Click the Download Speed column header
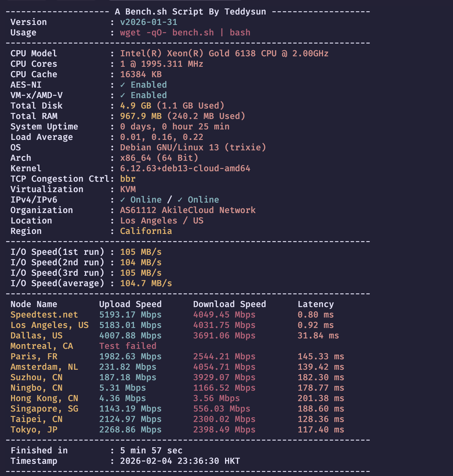 pos(230,304)
